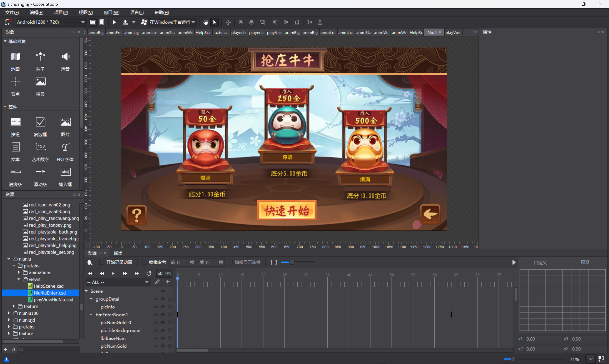The width and height of the screenshot is (609, 364).
Task: Expand the animations folder
Action: coord(19,272)
